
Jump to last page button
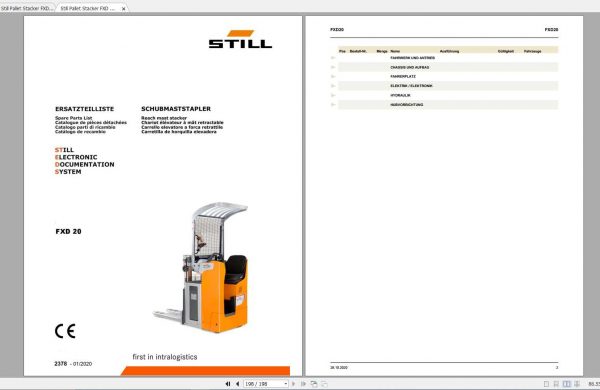303,383
